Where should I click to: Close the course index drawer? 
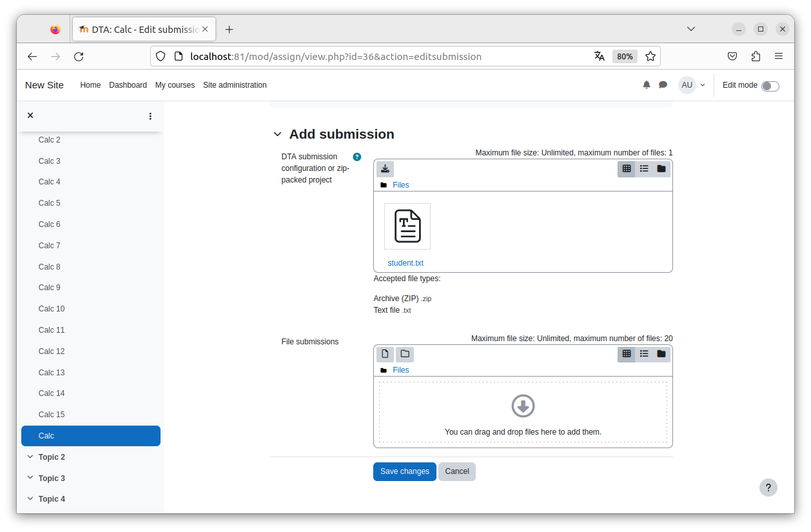pos(30,115)
